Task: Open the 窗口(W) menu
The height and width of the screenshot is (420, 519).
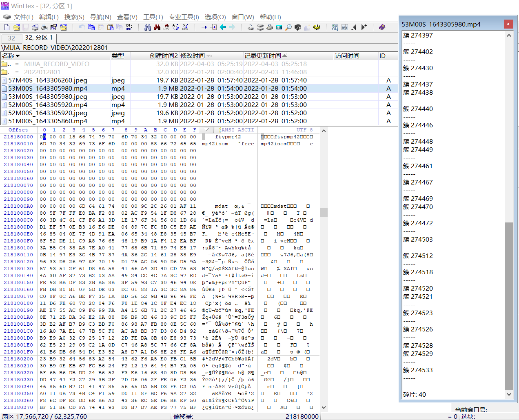Action: [243, 17]
